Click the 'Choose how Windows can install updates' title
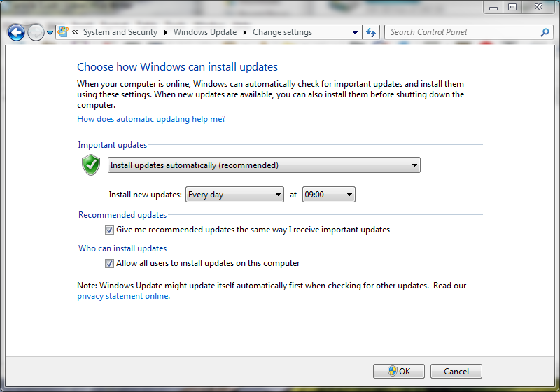The width and height of the screenshot is (560, 392). click(178, 67)
